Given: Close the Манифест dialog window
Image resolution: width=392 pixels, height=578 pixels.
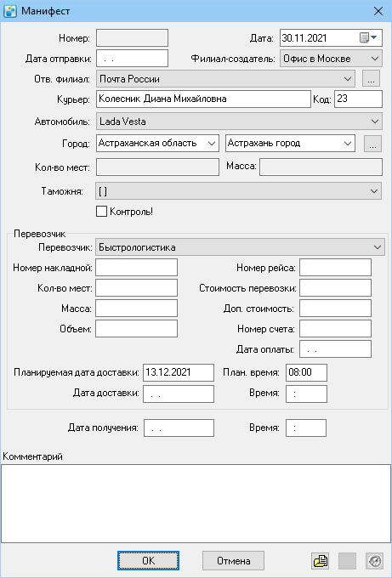Looking at the screenshot, I should (378, 11).
